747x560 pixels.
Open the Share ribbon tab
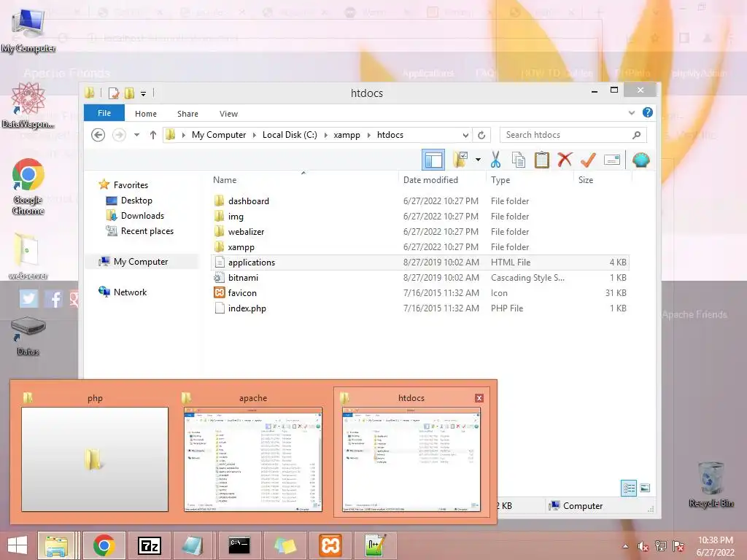(187, 114)
